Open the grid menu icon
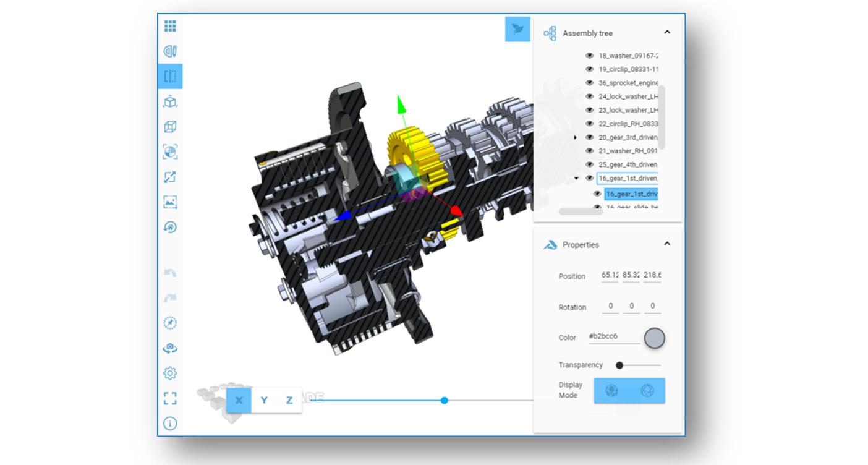Viewport: 868px width, 465px height. (170, 26)
